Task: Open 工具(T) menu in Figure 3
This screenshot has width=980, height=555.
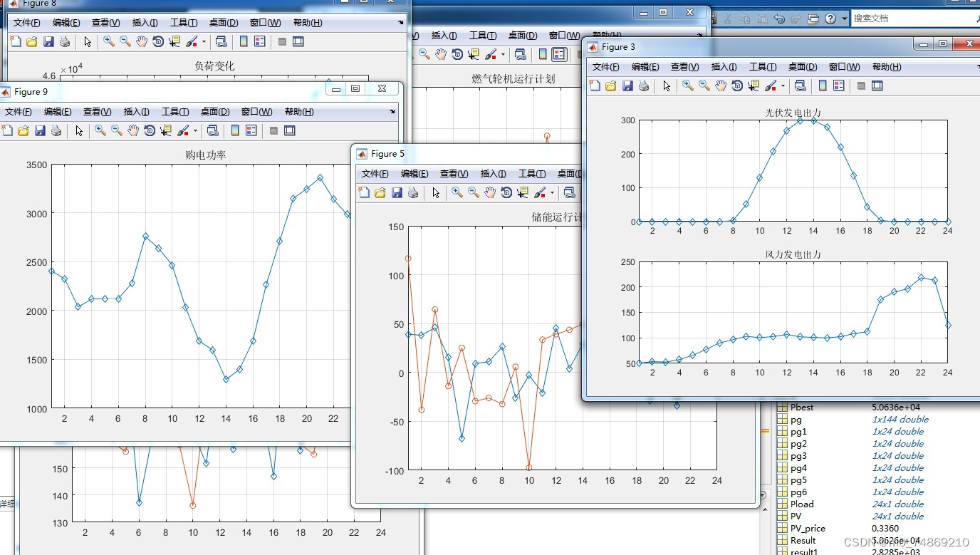Action: pos(762,67)
